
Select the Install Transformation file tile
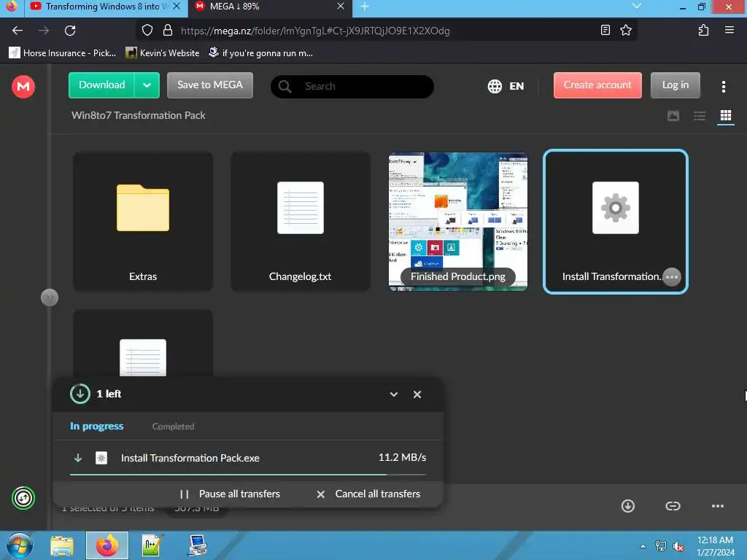[x=616, y=222]
